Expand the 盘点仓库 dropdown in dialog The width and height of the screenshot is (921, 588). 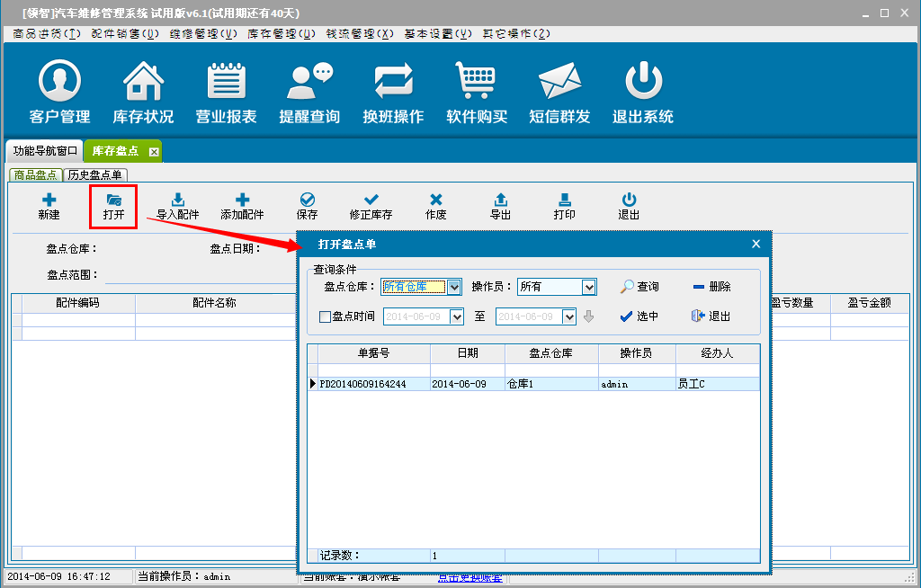[x=454, y=287]
